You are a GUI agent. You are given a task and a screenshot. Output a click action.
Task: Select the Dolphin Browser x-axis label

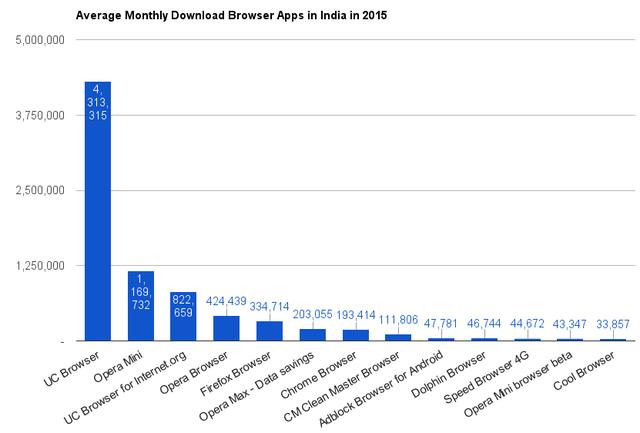[461, 375]
